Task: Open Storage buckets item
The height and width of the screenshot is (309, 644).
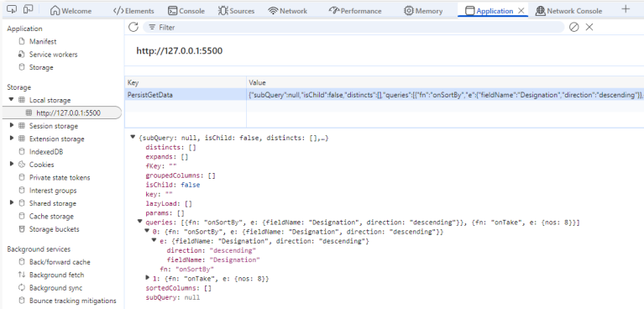Action: coord(55,229)
